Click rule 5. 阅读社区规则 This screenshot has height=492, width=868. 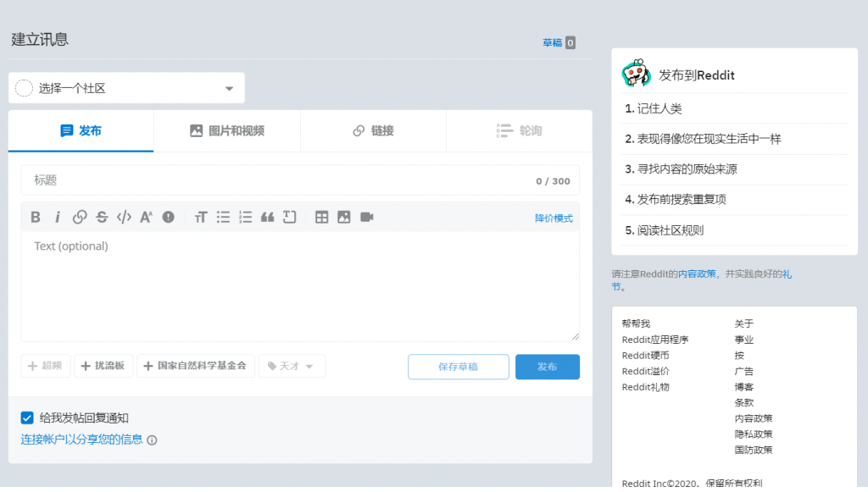coord(665,230)
